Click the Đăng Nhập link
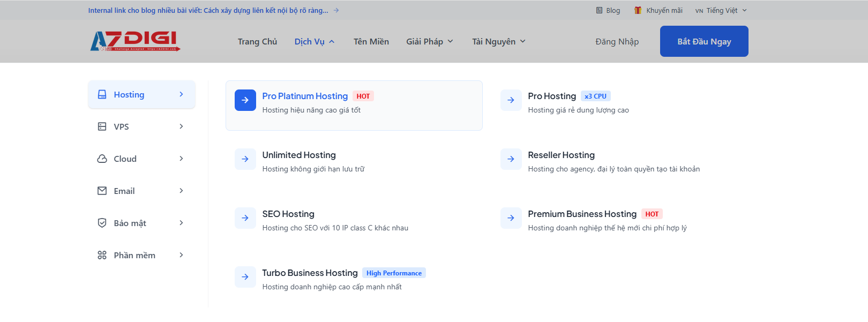 tap(617, 41)
